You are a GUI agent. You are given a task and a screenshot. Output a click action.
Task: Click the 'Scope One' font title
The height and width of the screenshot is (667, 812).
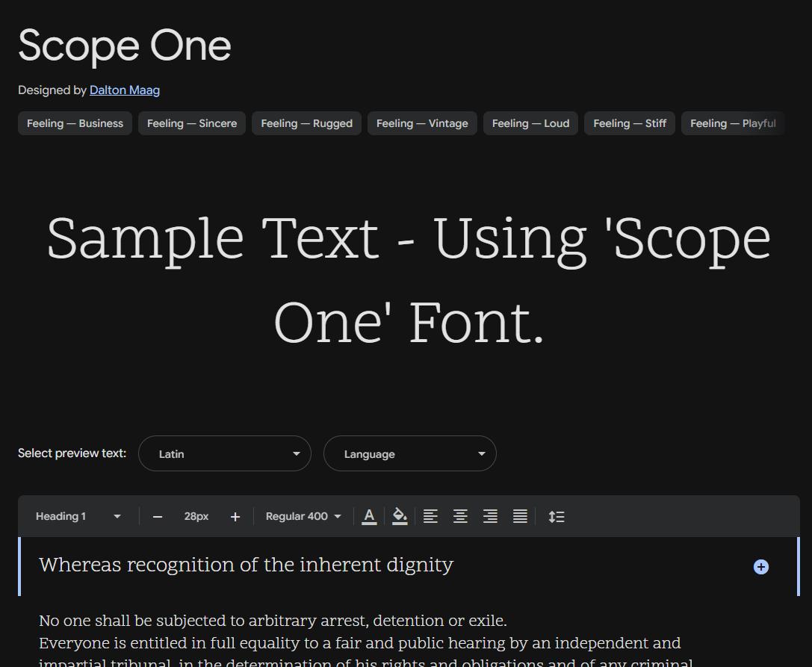point(125,46)
